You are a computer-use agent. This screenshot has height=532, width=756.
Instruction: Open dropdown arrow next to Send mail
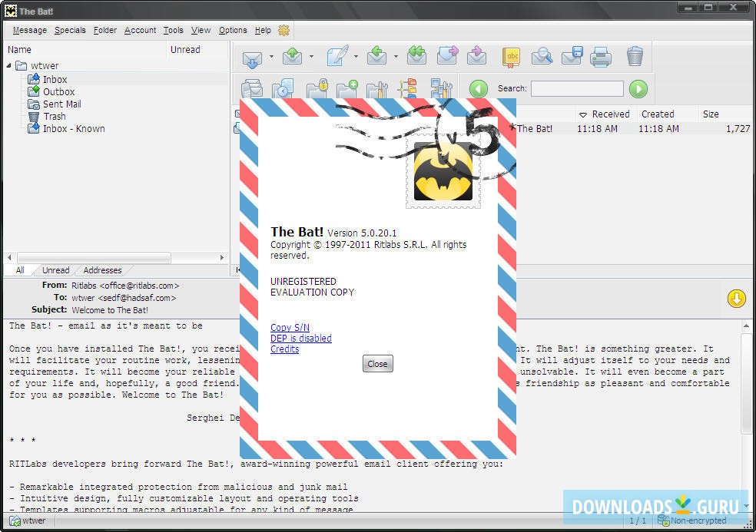pyautogui.click(x=311, y=57)
